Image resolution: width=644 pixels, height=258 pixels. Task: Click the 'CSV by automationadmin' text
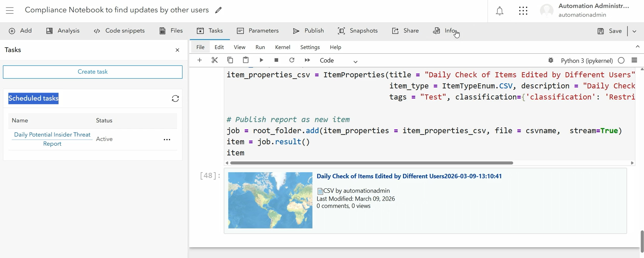(356, 191)
